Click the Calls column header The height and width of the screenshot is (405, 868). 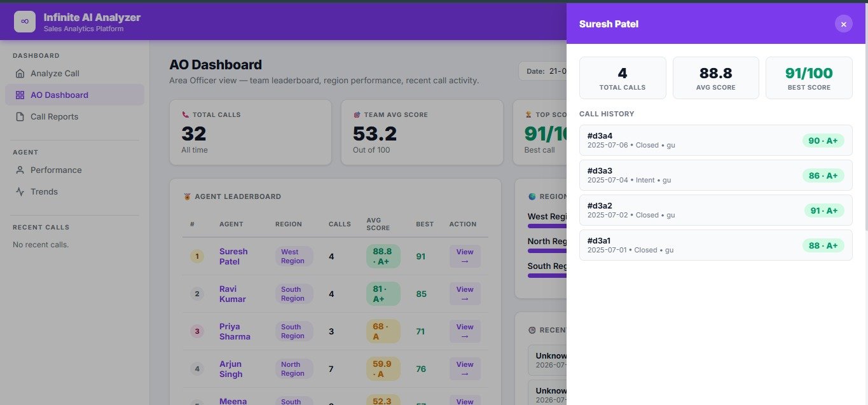tap(340, 224)
